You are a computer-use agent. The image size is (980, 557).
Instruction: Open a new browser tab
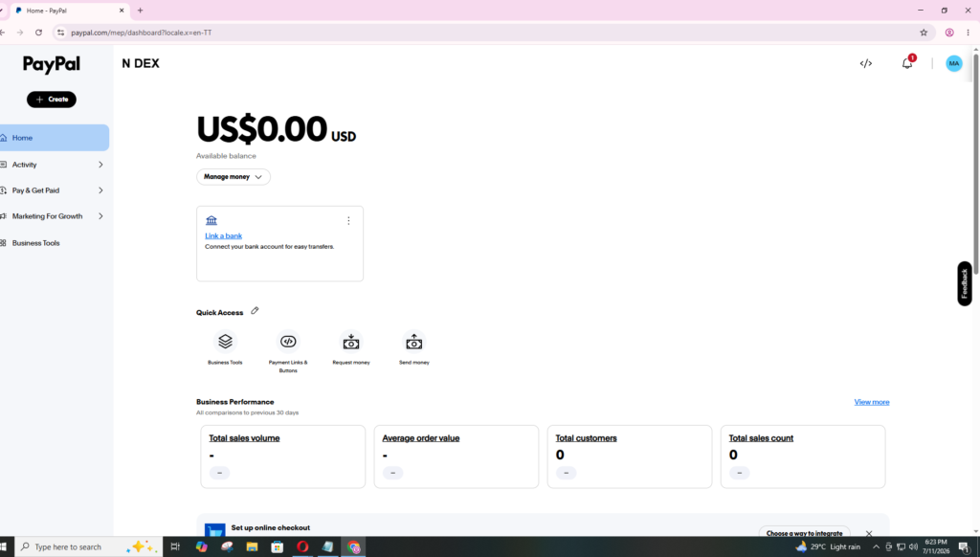(x=140, y=11)
